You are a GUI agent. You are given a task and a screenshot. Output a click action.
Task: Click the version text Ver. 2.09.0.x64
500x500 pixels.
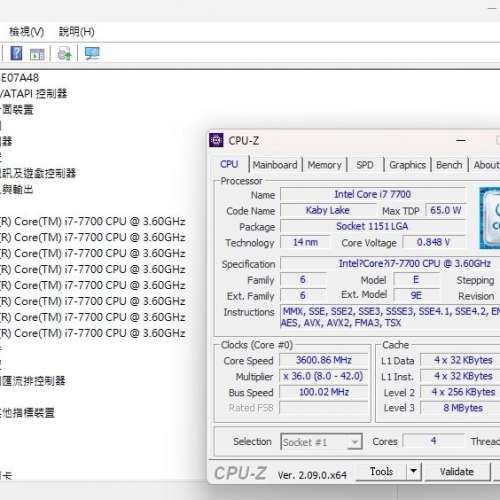pos(312,475)
